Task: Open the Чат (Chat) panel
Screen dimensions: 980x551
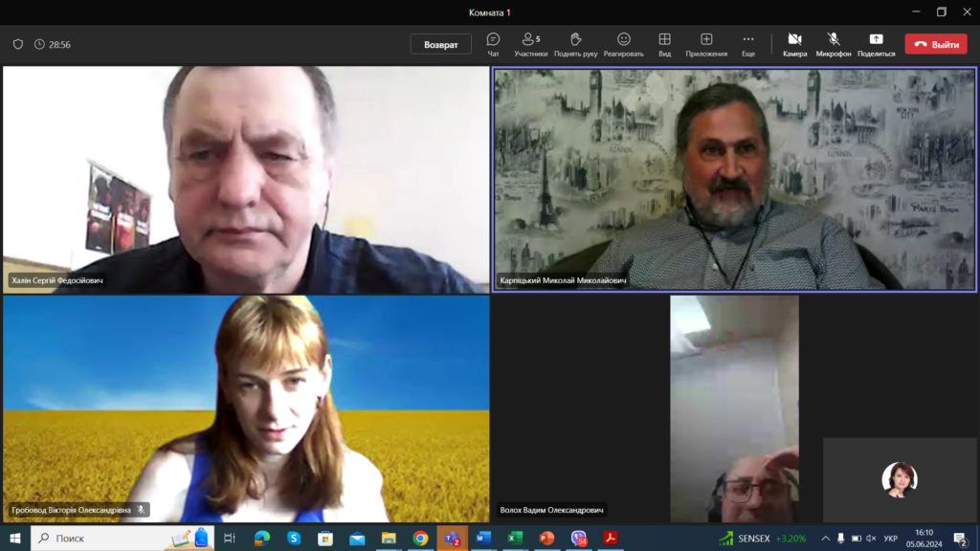Action: pos(493,44)
